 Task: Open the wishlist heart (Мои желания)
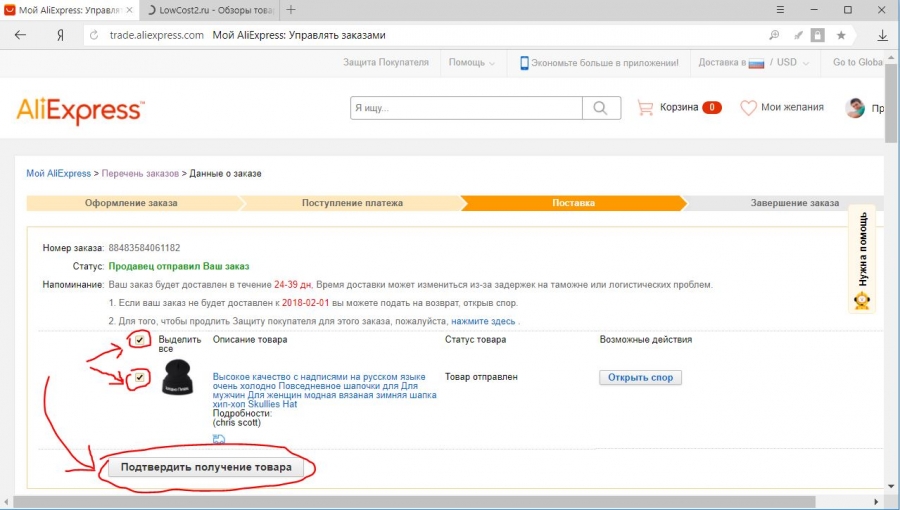pyautogui.click(x=781, y=108)
